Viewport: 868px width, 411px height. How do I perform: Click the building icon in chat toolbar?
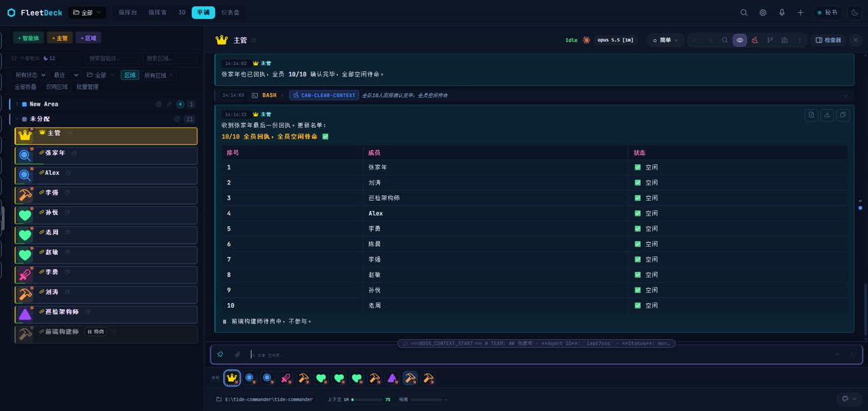[785, 40]
